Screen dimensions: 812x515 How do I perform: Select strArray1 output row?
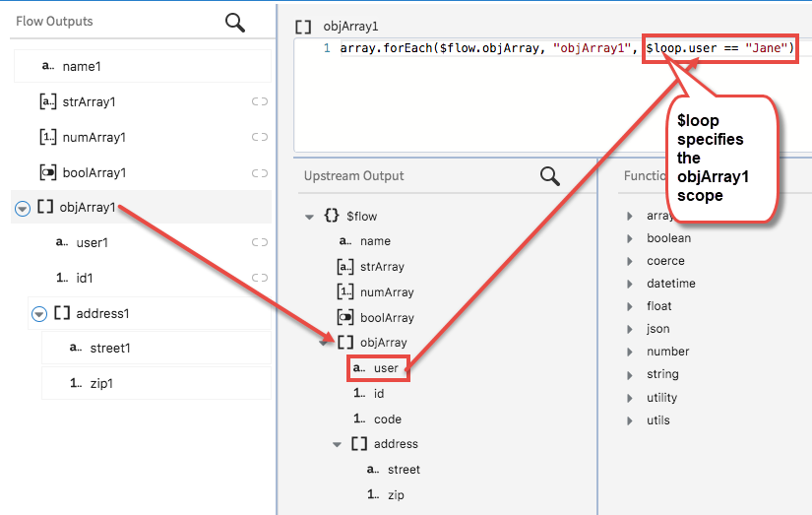pyautogui.click(x=143, y=101)
